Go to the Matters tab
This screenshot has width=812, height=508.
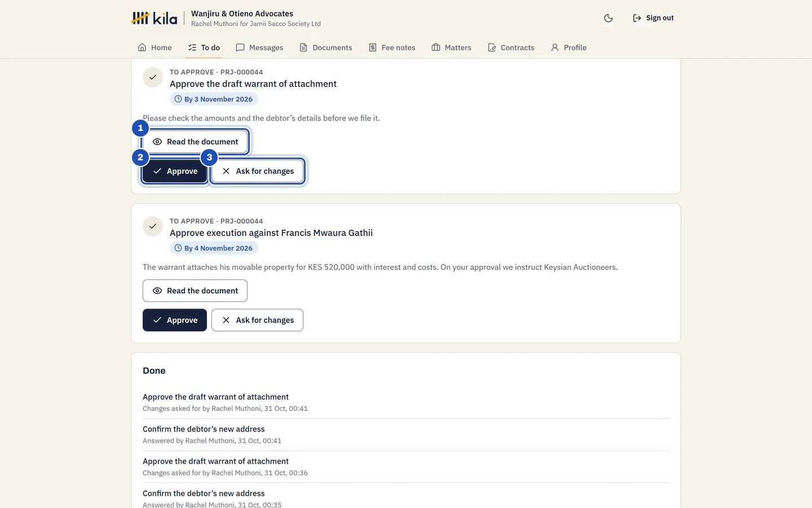click(452, 47)
